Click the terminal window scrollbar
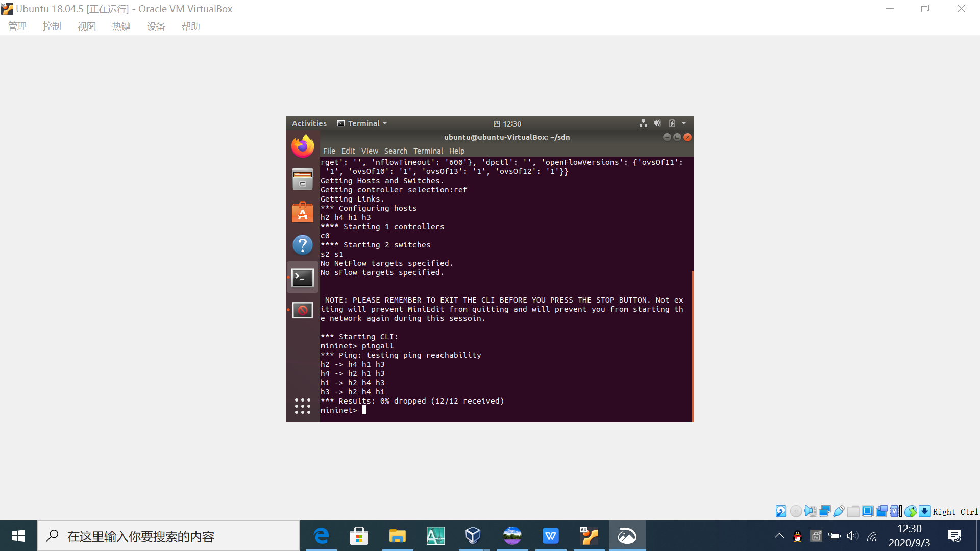 click(693, 346)
